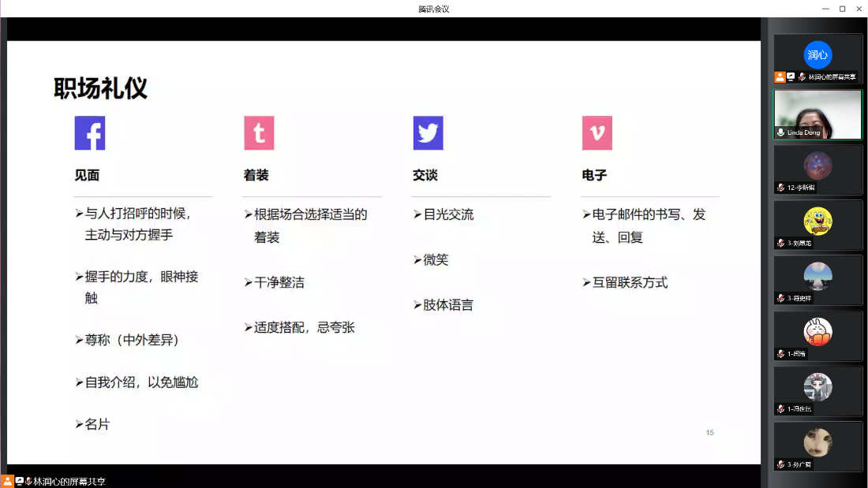Click the screen-share icon in bottom-left status bar
The height and width of the screenshot is (488, 868).
[x=20, y=482]
